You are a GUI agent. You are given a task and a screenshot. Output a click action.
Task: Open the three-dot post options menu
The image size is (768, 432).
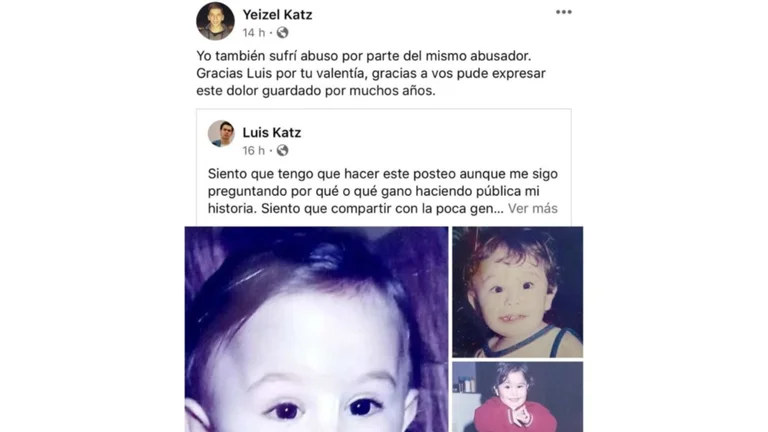click(x=563, y=12)
